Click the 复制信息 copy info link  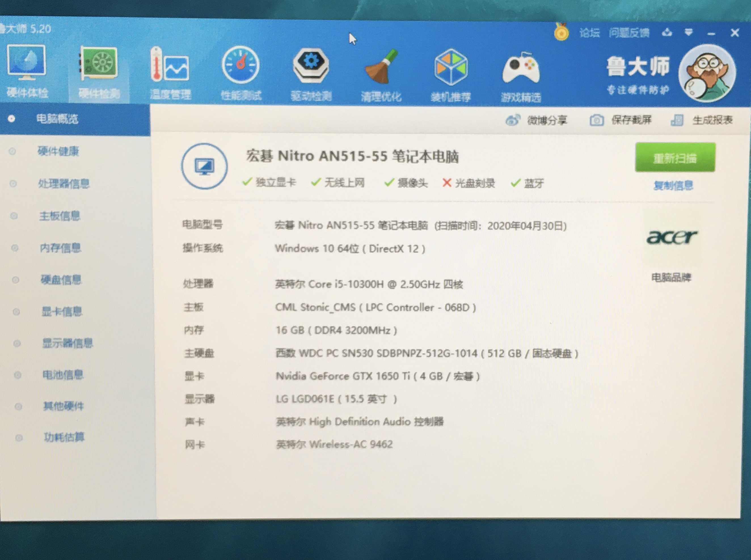(x=674, y=186)
